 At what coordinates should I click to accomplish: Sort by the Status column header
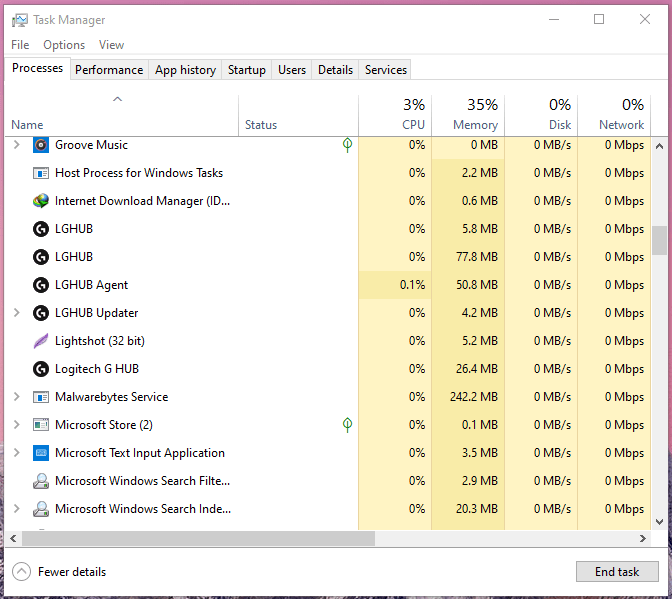click(x=298, y=116)
